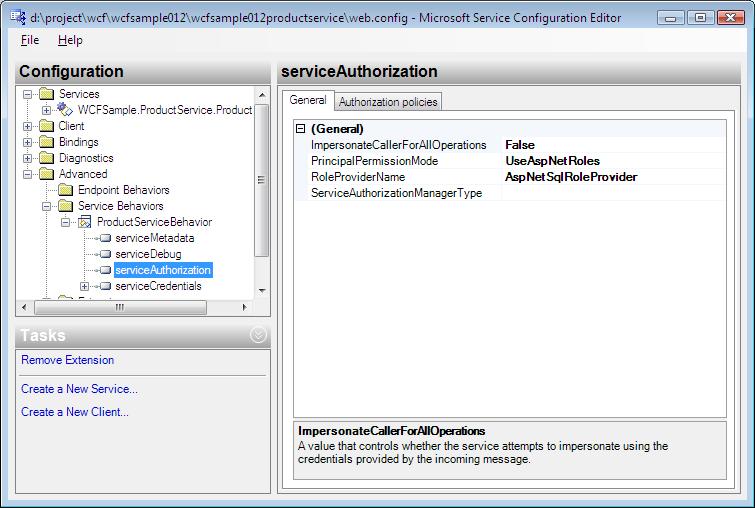Click the Client folder icon
The height and width of the screenshot is (508, 755).
(x=46, y=126)
